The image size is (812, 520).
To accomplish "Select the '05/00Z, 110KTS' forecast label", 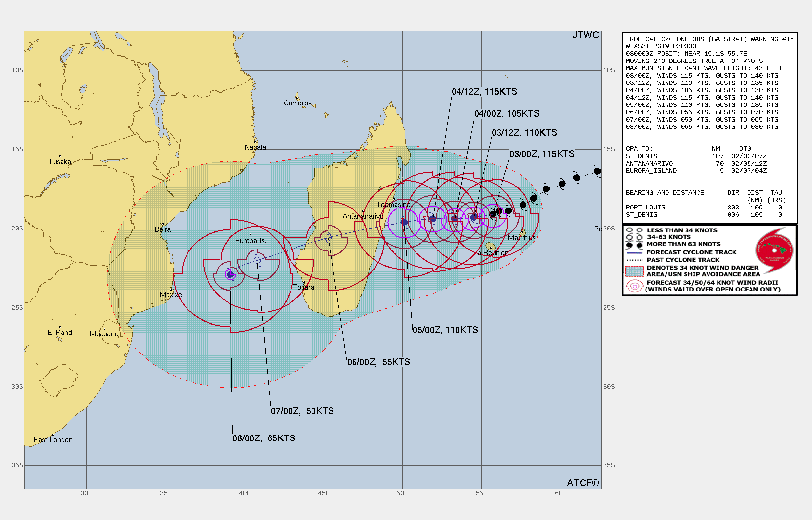I will [x=445, y=330].
